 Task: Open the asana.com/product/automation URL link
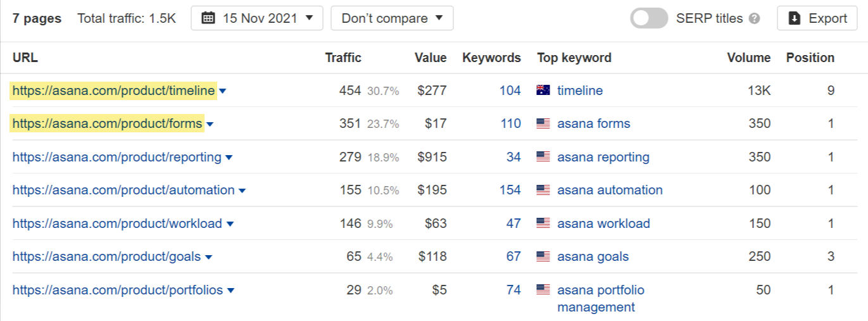click(123, 190)
